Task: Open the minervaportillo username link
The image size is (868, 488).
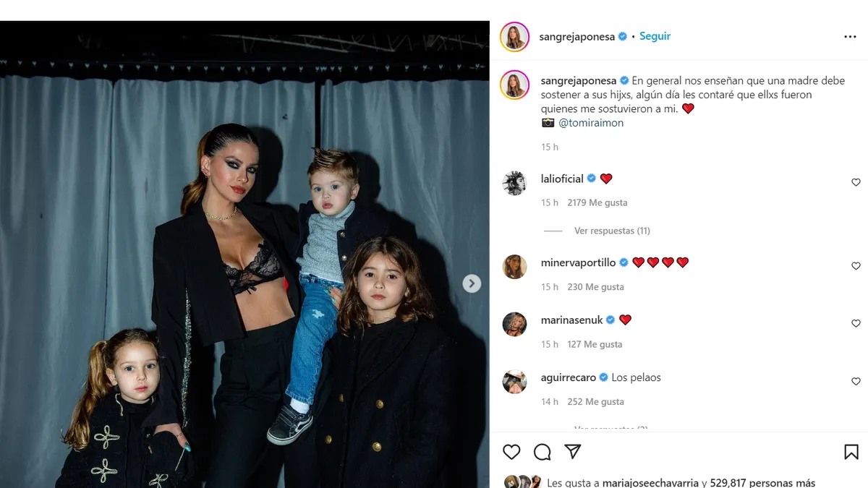Action: point(579,262)
